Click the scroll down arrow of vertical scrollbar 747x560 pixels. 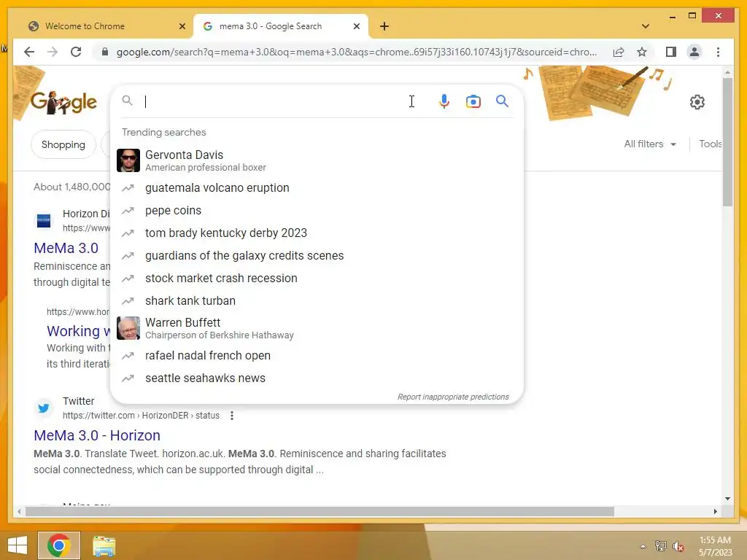(x=727, y=499)
